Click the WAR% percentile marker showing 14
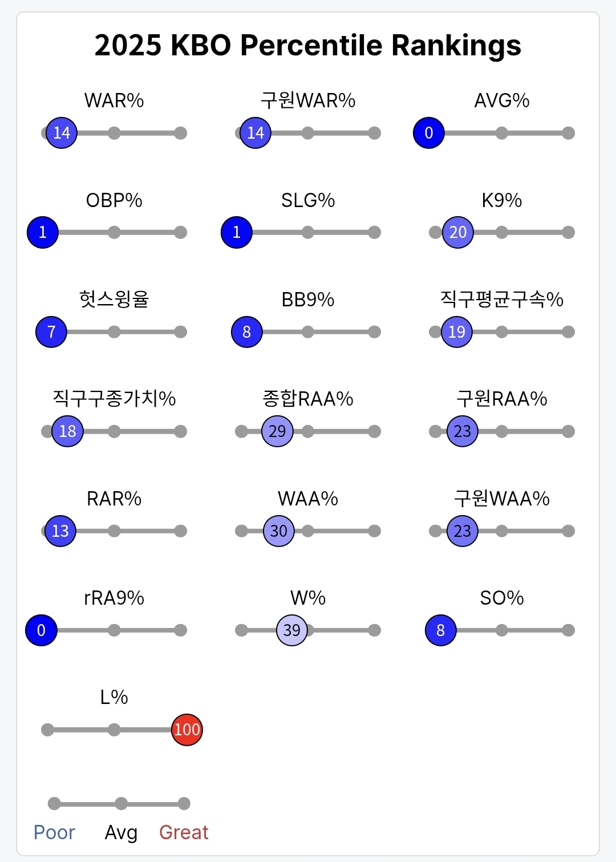 click(62, 133)
